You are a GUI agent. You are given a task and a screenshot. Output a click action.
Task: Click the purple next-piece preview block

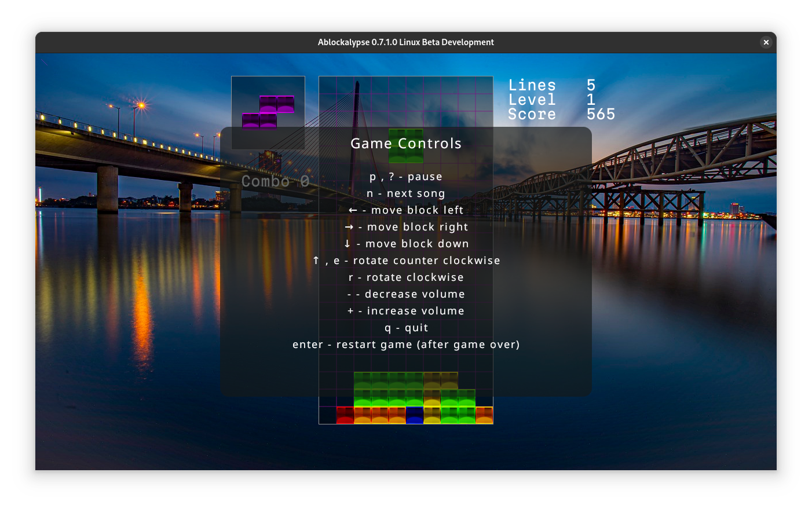(268, 113)
